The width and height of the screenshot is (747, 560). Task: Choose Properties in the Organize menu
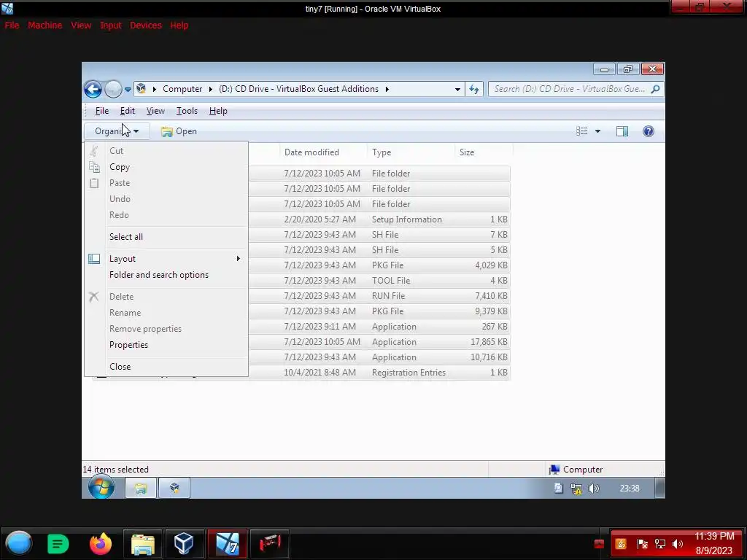coord(166,345)
